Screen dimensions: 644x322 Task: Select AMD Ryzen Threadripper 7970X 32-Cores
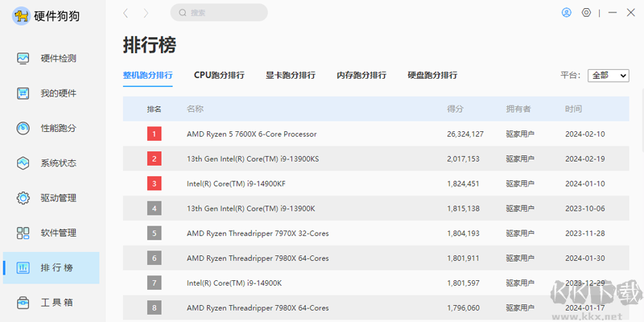click(258, 233)
